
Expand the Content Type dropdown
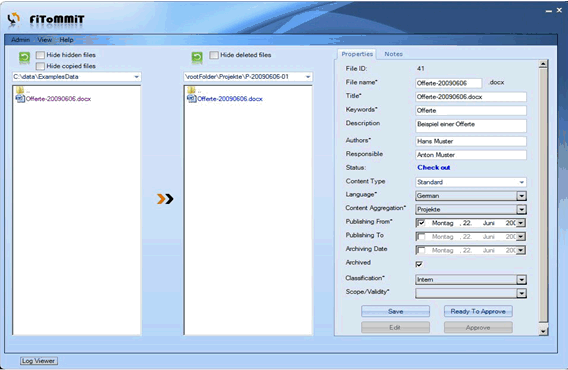coord(522,182)
